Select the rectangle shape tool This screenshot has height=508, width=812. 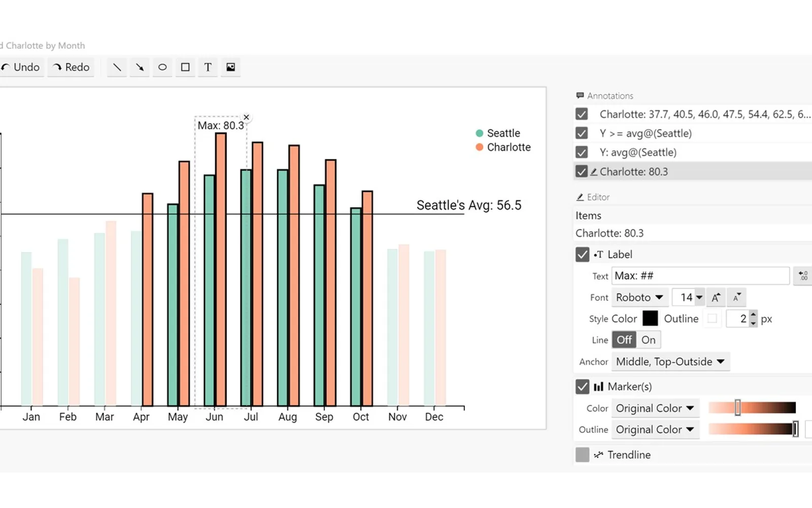pyautogui.click(x=185, y=67)
